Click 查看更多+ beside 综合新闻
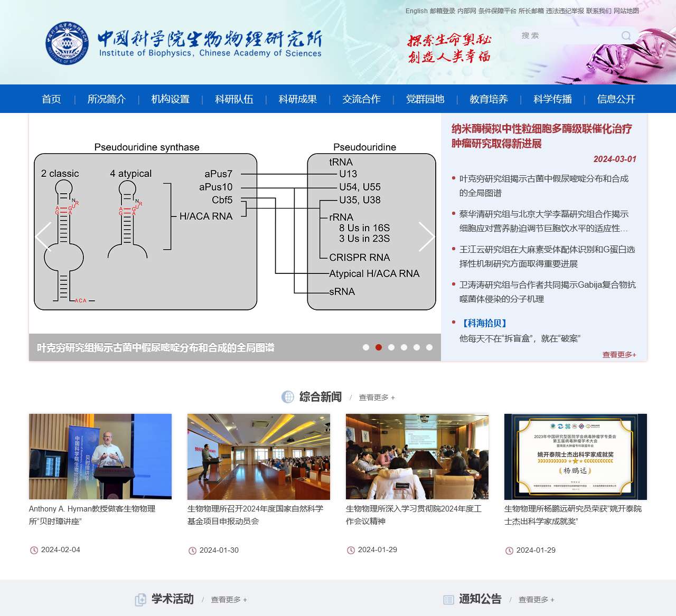Image resolution: width=676 pixels, height=616 pixels. point(376,397)
